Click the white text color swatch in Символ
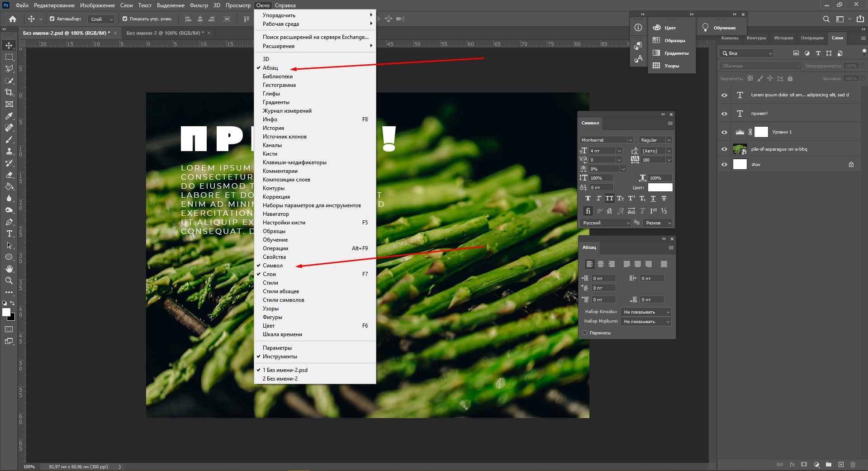The height and width of the screenshot is (471, 868). point(660,187)
